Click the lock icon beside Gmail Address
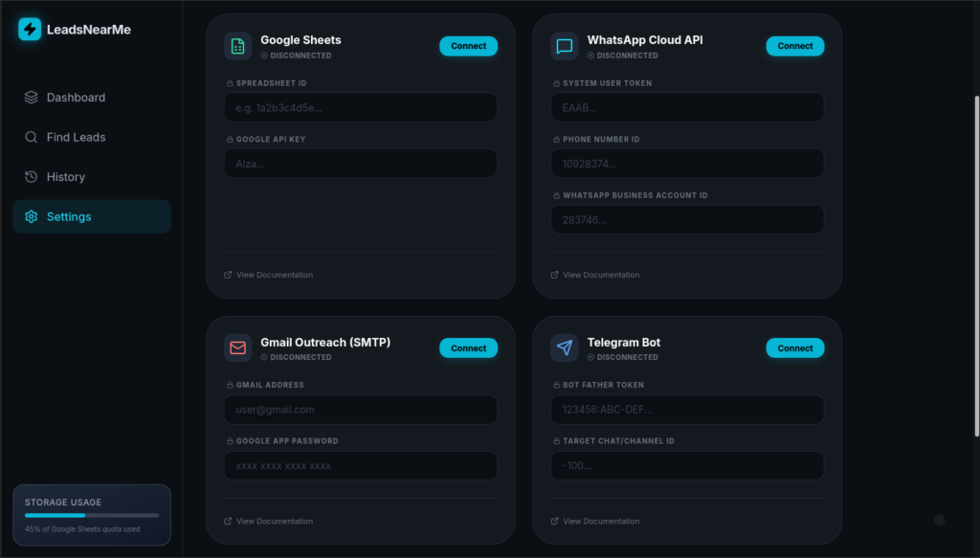 (x=230, y=385)
